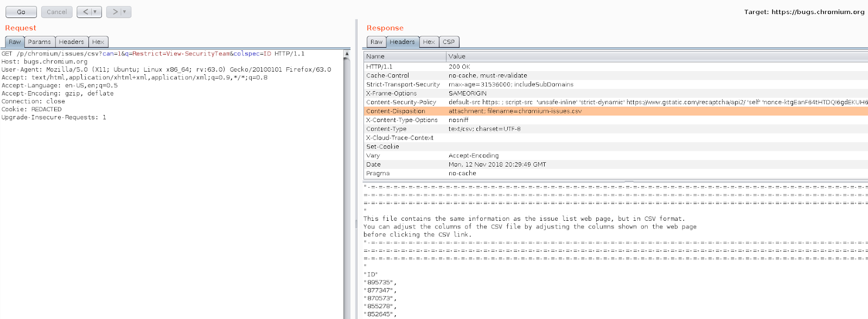Click ID "855278" in response body
This screenshot has width=868, height=319.
pyautogui.click(x=380, y=307)
